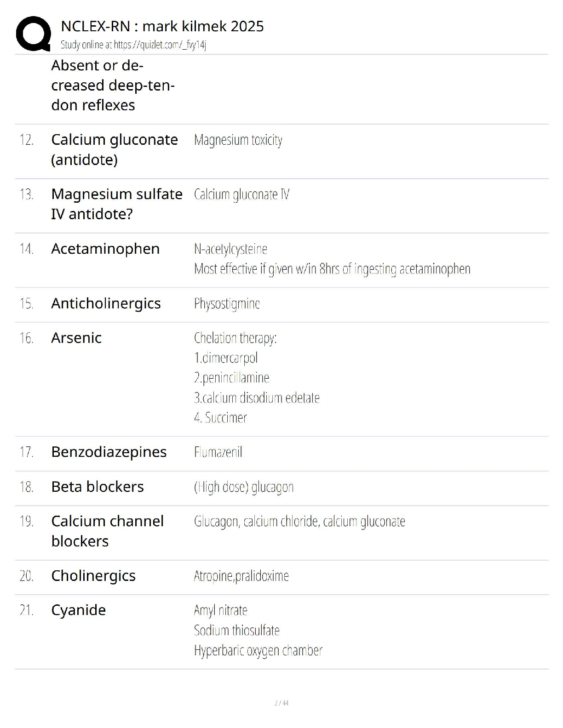Click the NCLEX-RN mark kilmek 2025 title
Viewport: 563px width, 728px height.
[162, 26]
